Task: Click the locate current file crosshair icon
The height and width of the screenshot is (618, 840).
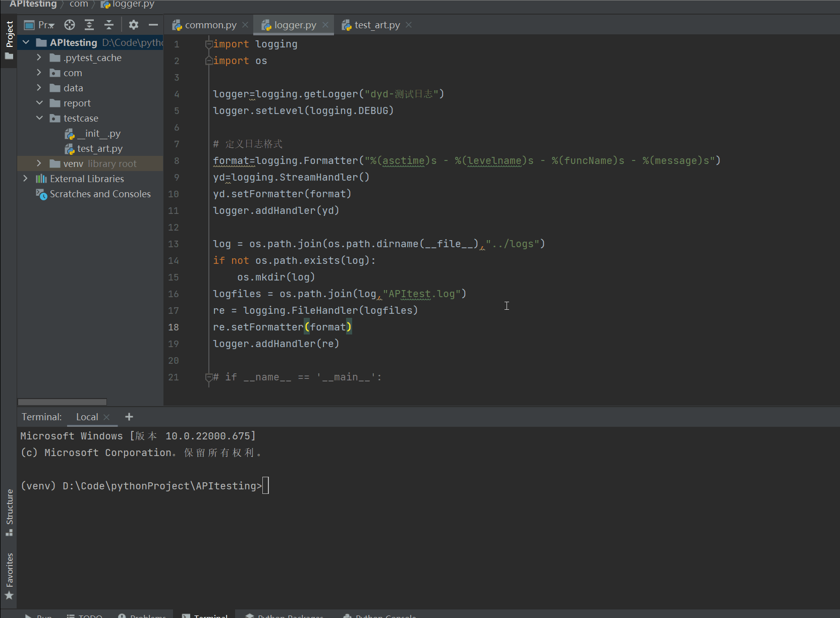Action: coord(70,25)
